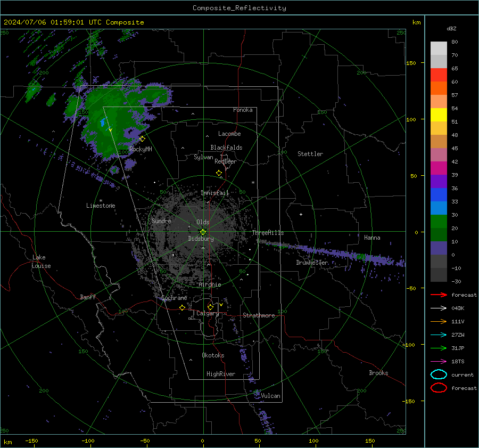This screenshot has width=479, height=448.
Task: Click the Lacombe town label
Action: [x=229, y=134]
